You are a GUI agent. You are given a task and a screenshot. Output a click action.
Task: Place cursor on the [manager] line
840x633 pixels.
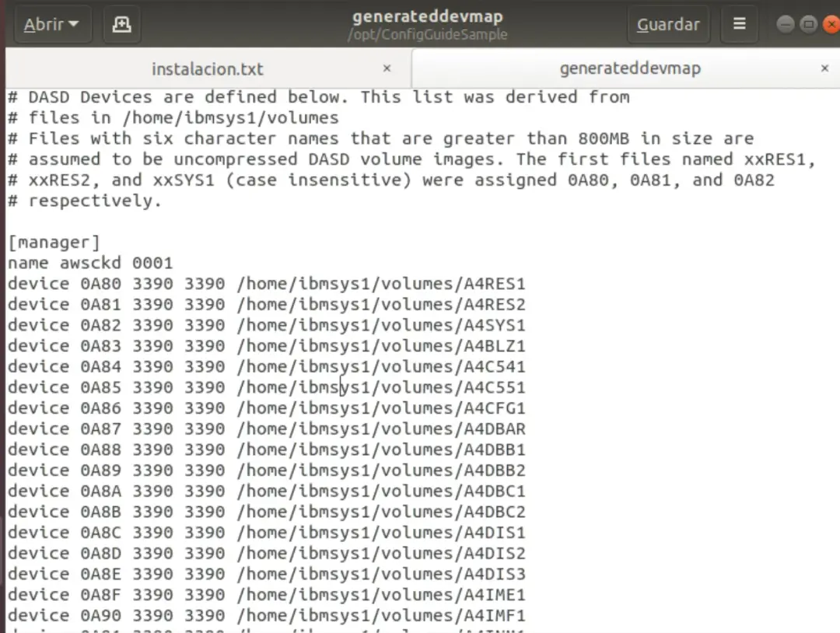(54, 242)
